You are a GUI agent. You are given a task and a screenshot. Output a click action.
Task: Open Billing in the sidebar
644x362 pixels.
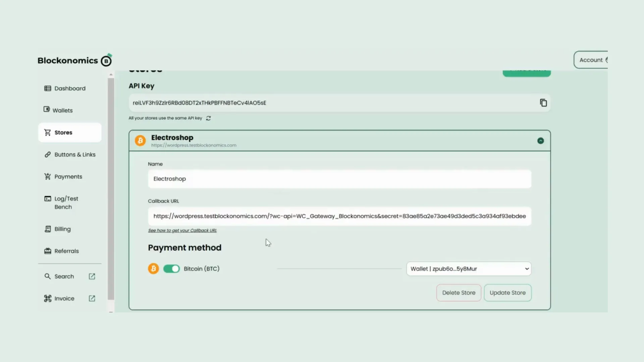click(x=70, y=229)
